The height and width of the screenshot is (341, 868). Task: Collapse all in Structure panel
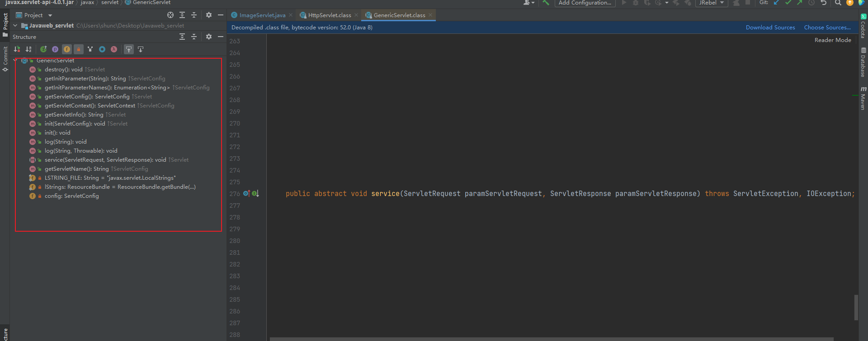pyautogui.click(x=194, y=37)
